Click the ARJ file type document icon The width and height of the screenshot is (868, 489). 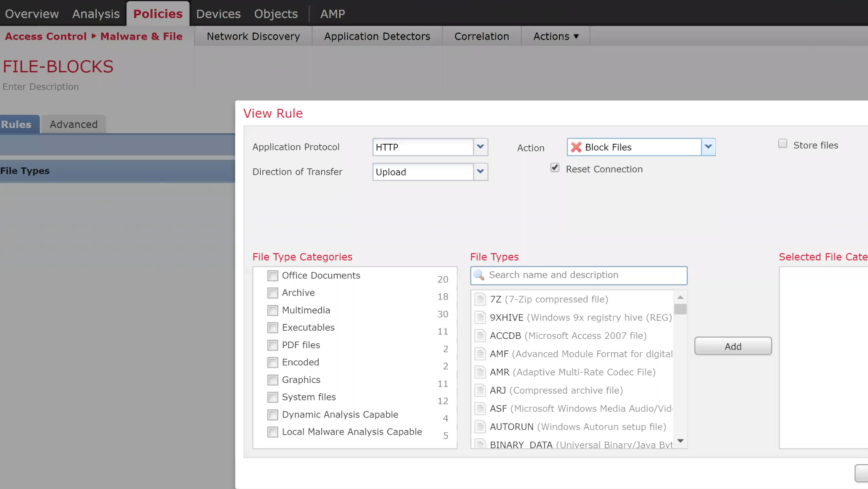pos(480,390)
